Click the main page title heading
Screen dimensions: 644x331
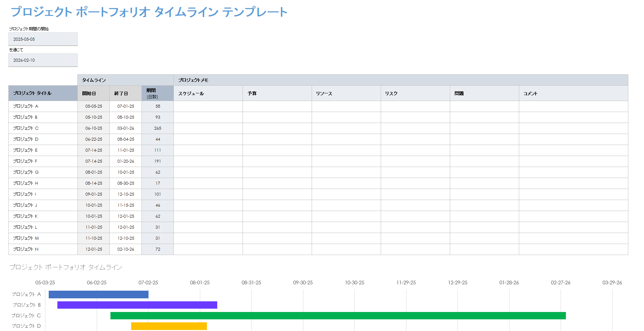(149, 12)
